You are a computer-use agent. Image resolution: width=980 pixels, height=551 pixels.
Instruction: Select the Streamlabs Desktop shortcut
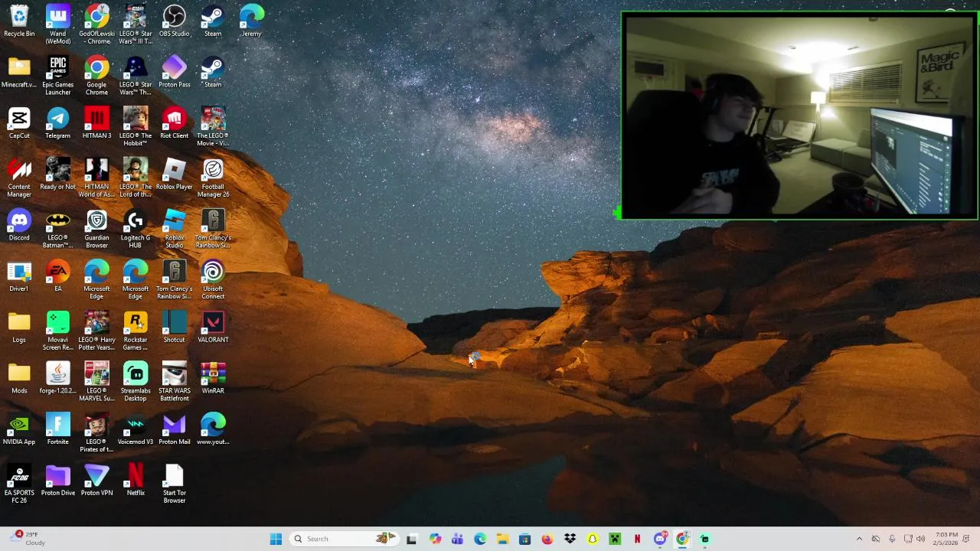coord(136,383)
